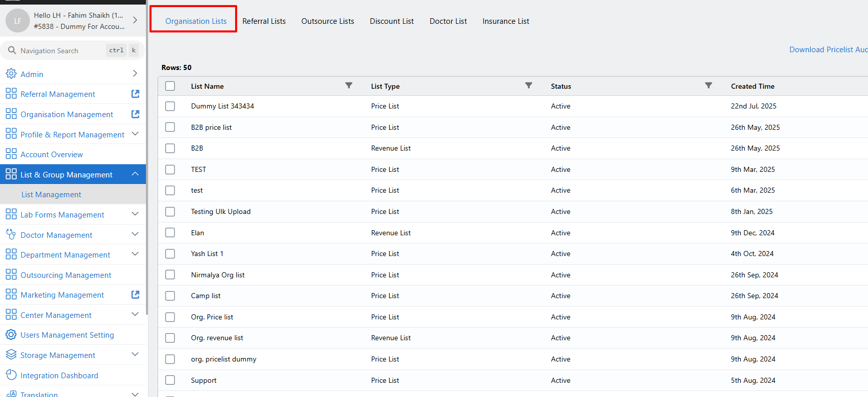This screenshot has width=868, height=397.
Task: Open the List Type column filter
Action: pos(529,86)
